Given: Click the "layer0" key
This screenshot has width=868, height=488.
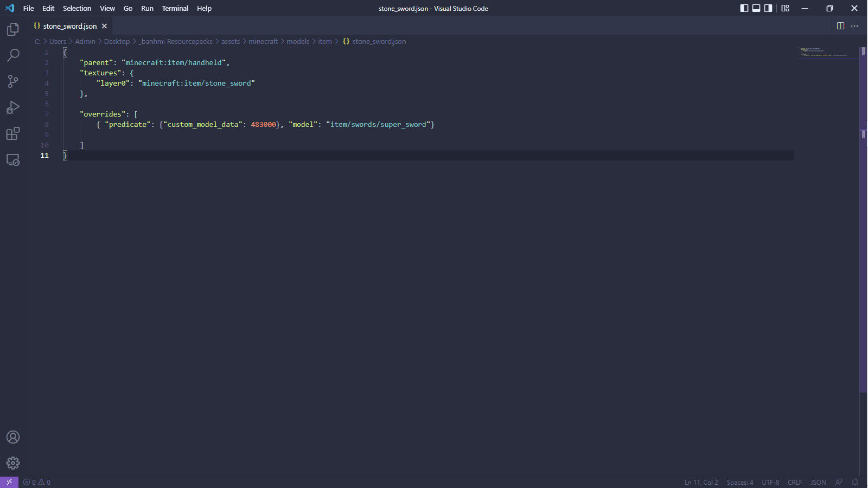Looking at the screenshot, I should click(113, 84).
